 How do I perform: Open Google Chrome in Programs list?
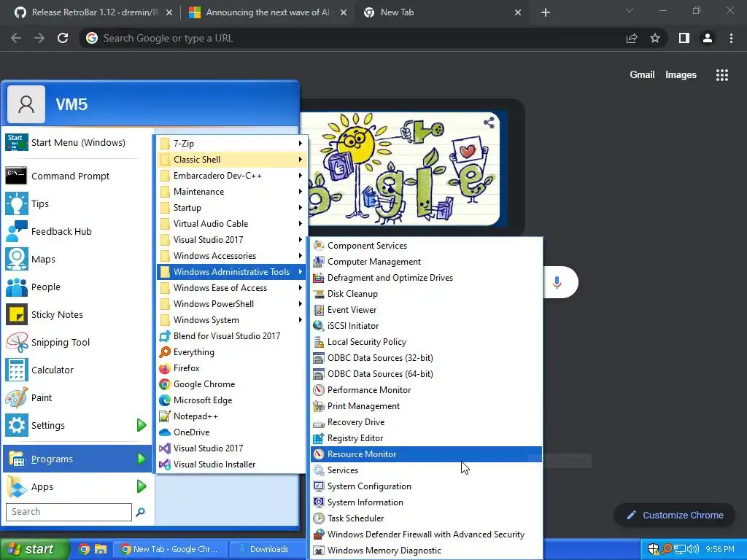click(231, 384)
